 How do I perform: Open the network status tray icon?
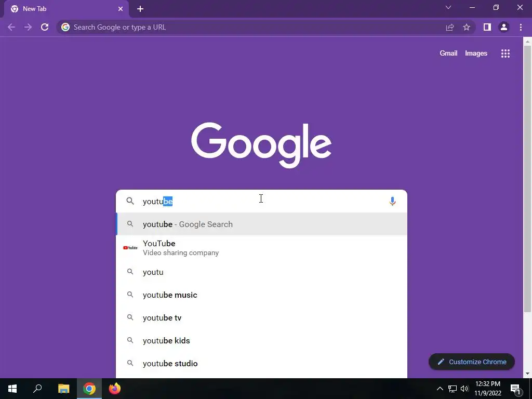point(453,389)
